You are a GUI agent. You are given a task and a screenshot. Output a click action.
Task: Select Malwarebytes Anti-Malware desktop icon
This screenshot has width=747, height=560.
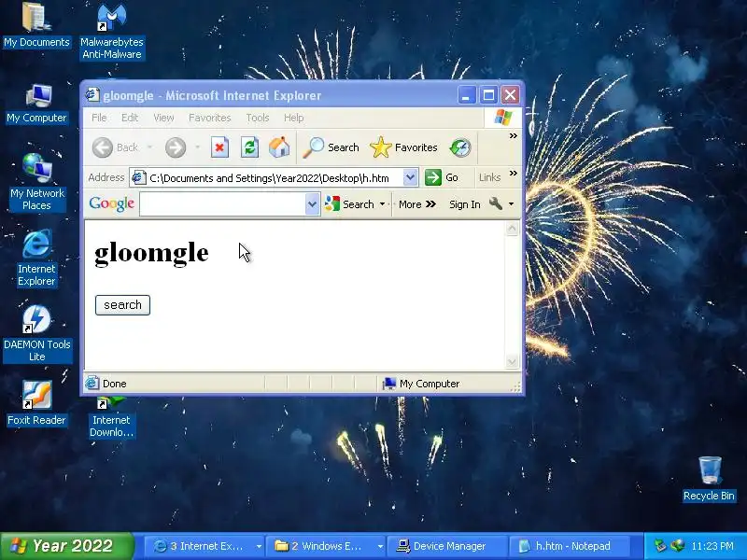(x=111, y=32)
